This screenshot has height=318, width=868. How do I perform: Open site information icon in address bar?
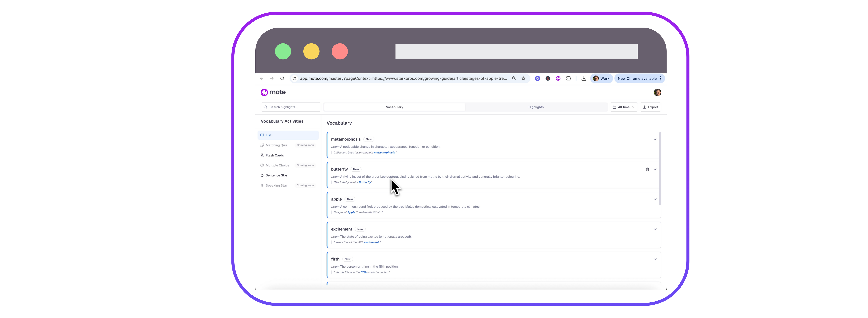pos(294,78)
